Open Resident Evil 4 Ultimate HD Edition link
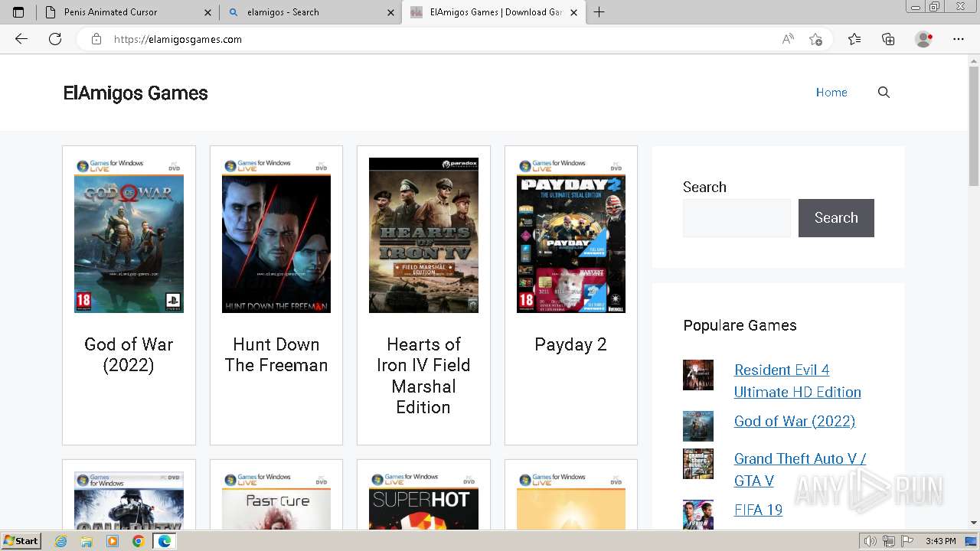 click(x=797, y=381)
